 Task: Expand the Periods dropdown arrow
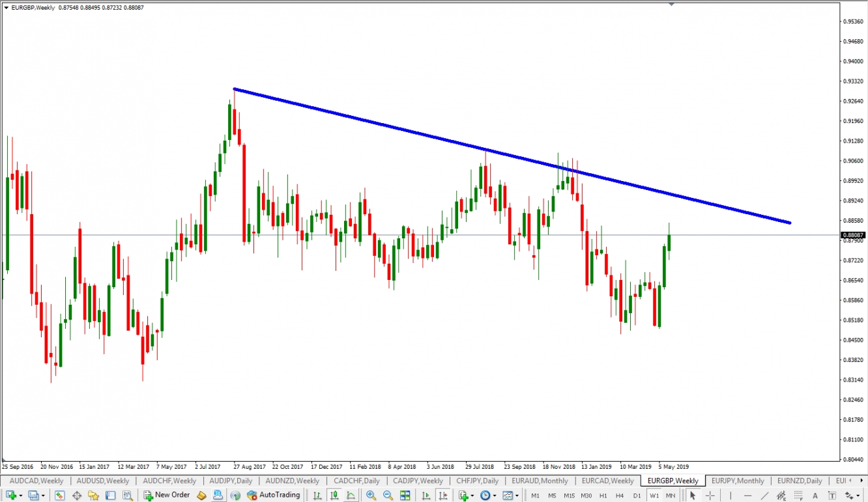pos(495,496)
